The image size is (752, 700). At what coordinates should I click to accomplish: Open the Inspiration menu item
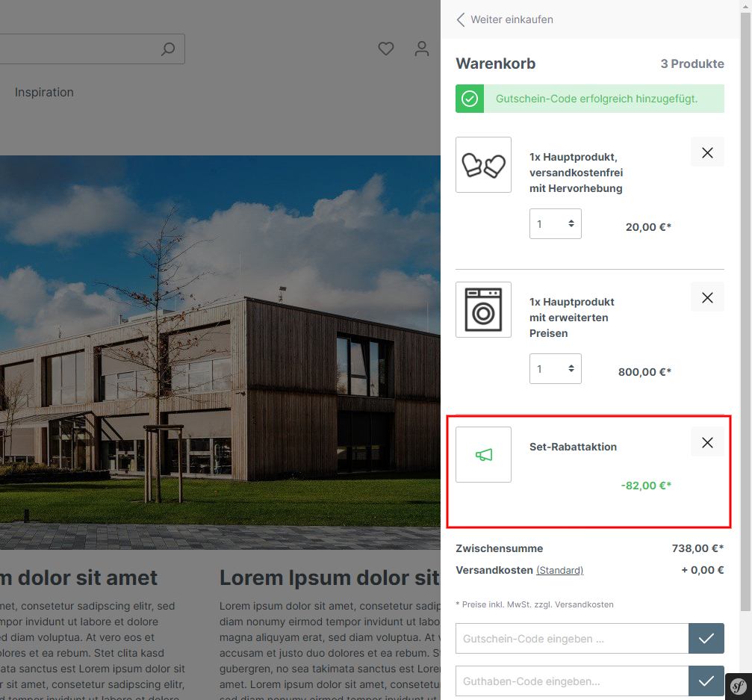click(x=44, y=93)
